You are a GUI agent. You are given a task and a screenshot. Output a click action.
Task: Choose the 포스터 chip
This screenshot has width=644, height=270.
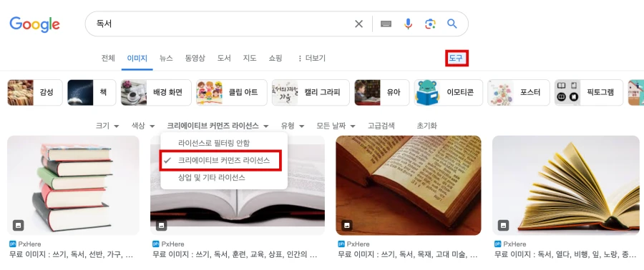(x=519, y=93)
